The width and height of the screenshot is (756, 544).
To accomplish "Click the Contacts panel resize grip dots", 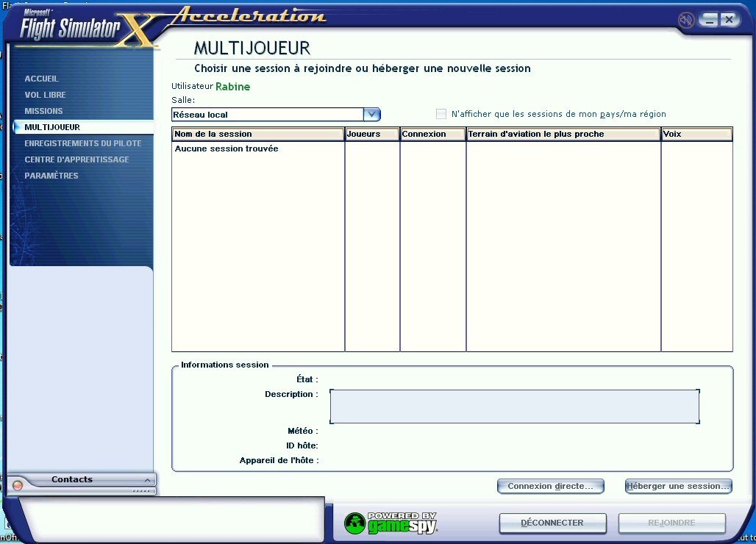I will coord(141,491).
